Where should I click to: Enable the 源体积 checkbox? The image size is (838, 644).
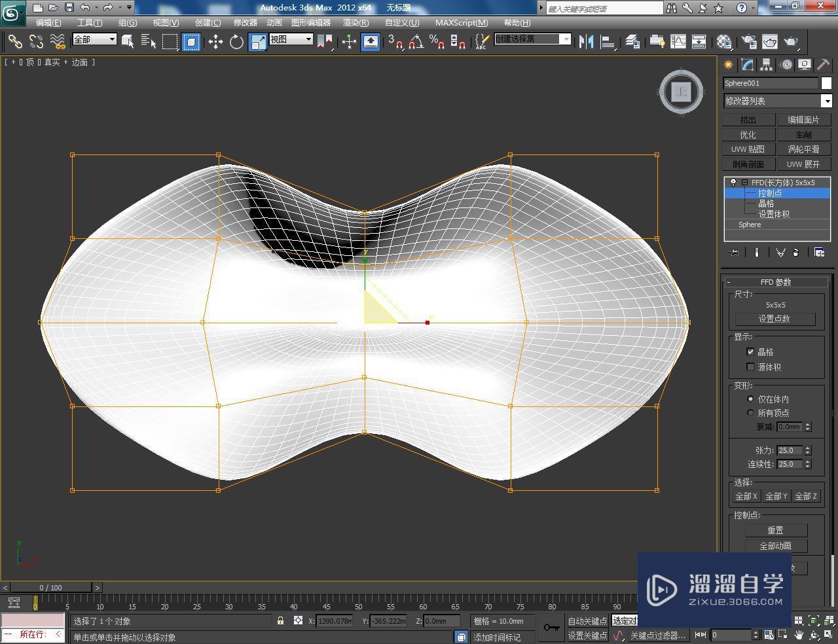pos(750,367)
